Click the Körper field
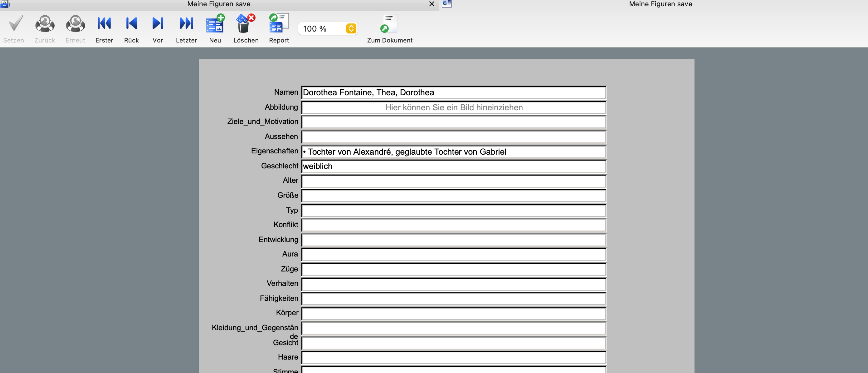 point(454,313)
